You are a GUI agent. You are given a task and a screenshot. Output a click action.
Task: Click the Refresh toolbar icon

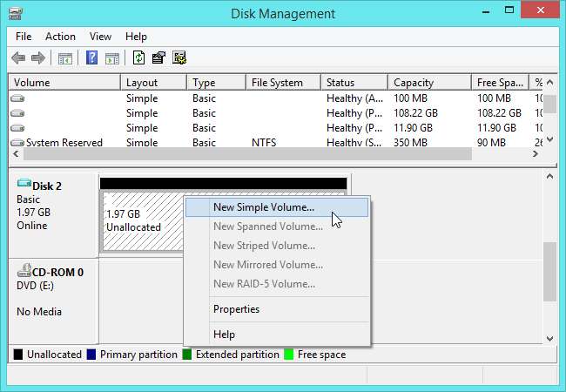coord(138,57)
